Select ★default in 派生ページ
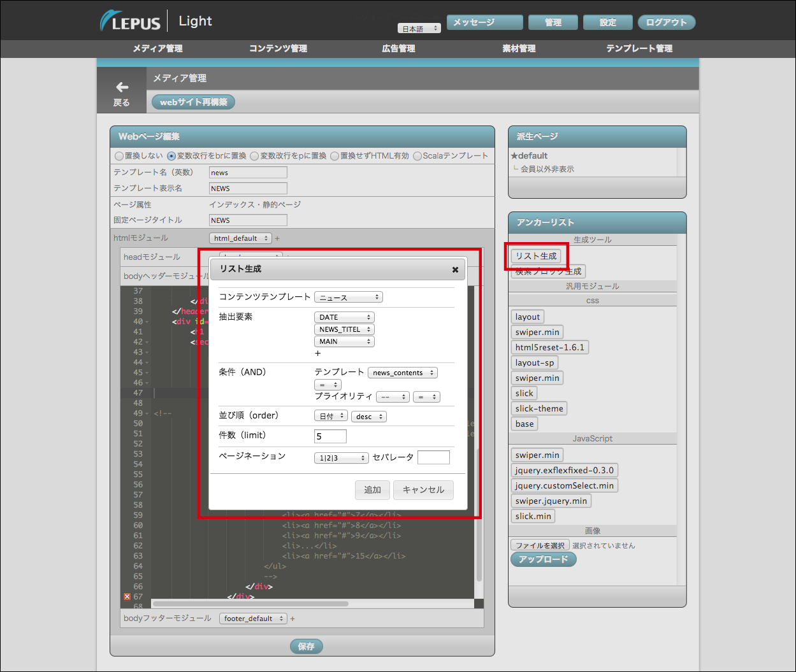The width and height of the screenshot is (796, 672). [529, 155]
